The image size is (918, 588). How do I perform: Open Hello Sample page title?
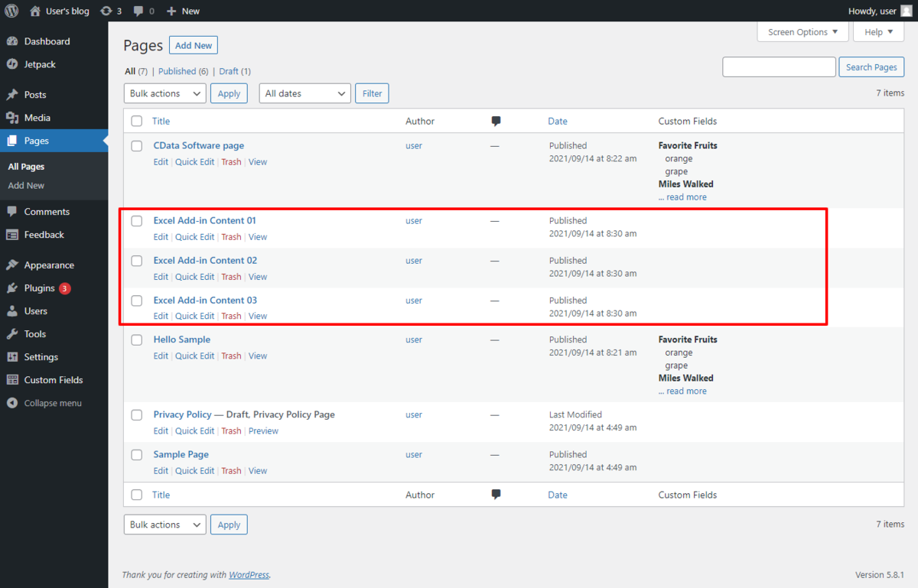click(x=181, y=339)
